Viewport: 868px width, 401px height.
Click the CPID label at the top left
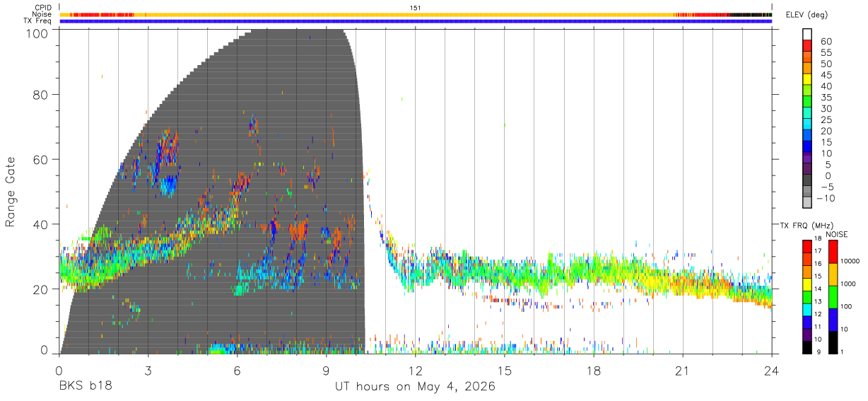coord(42,8)
